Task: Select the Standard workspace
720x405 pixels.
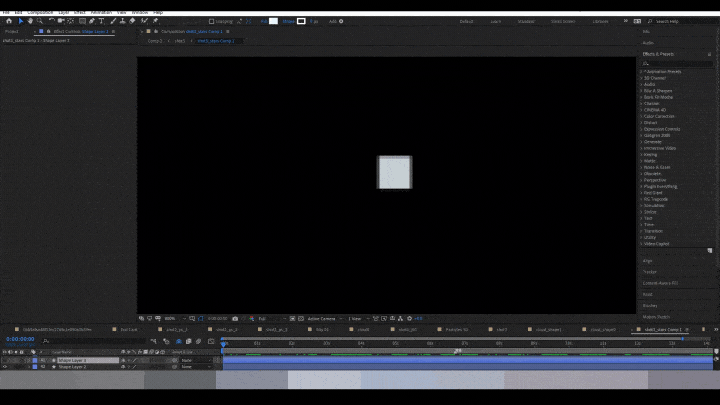Action: point(526,21)
